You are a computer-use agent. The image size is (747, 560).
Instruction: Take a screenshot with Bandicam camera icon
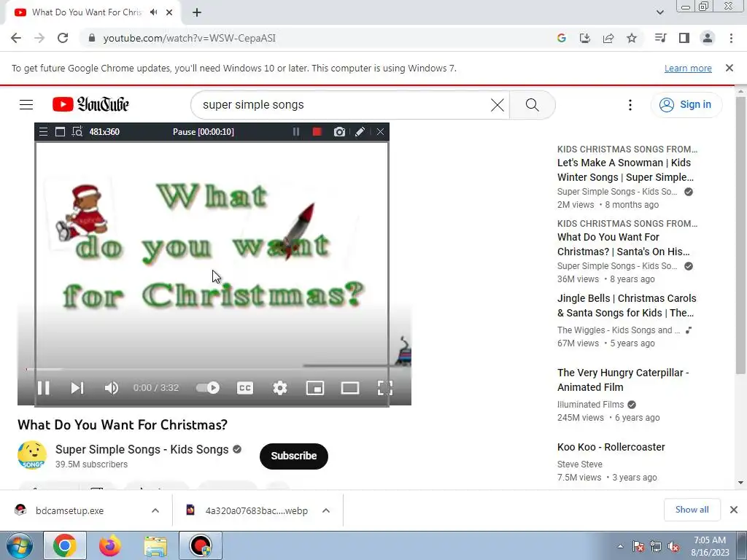click(339, 132)
